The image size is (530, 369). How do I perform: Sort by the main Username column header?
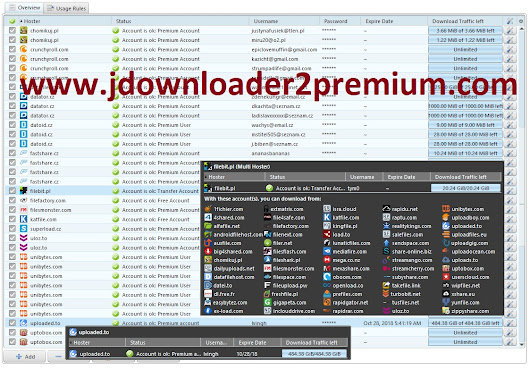284,21
